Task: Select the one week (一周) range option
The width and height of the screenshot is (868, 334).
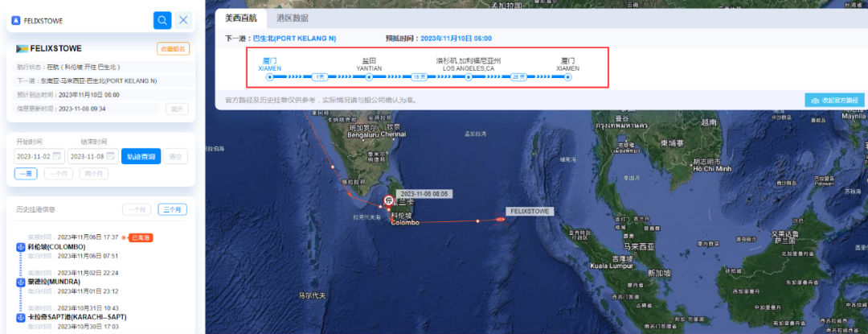Action: [x=26, y=173]
